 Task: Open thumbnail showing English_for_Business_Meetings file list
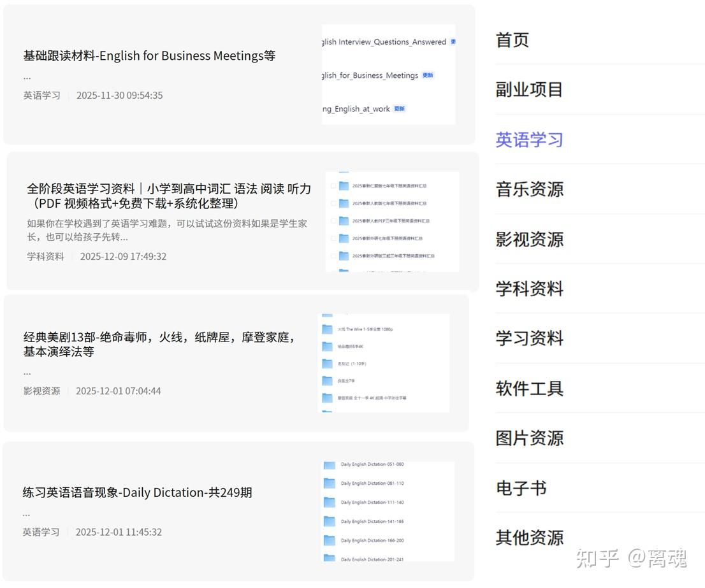tap(388, 75)
